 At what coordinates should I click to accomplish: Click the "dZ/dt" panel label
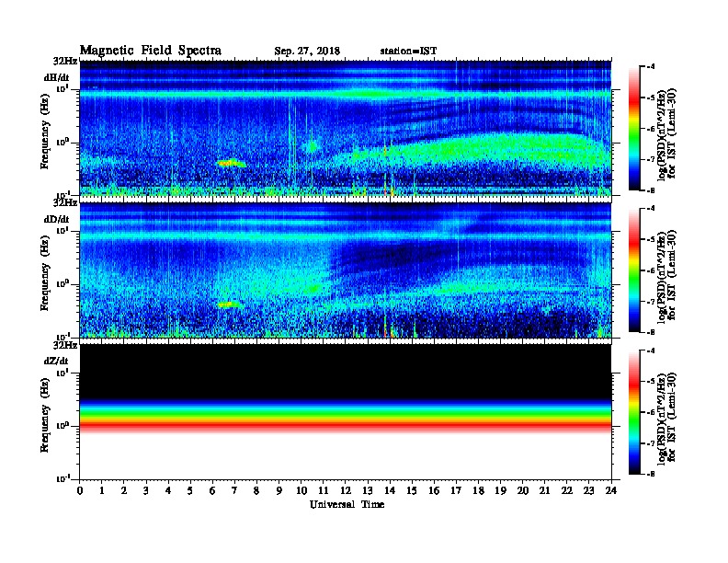point(56,361)
